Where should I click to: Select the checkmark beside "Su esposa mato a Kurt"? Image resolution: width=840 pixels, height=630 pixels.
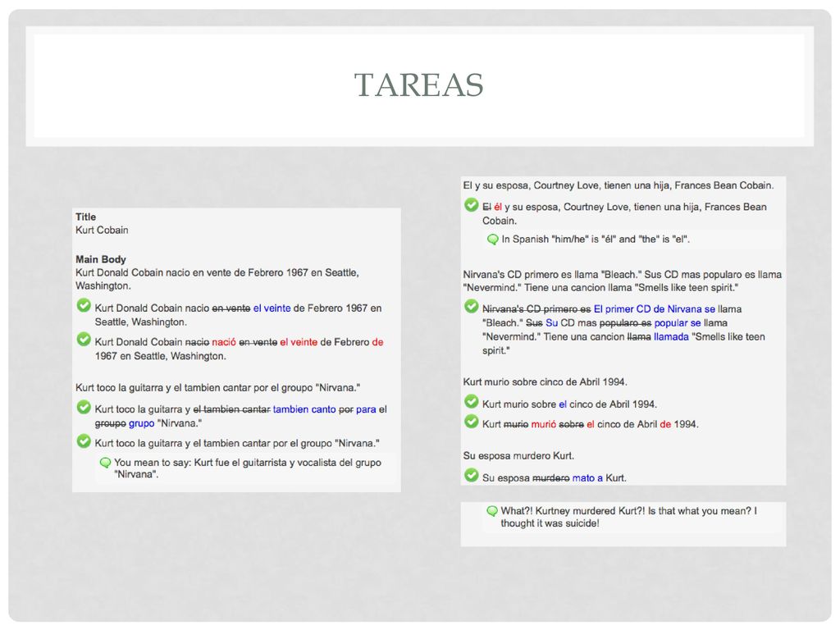(x=472, y=475)
